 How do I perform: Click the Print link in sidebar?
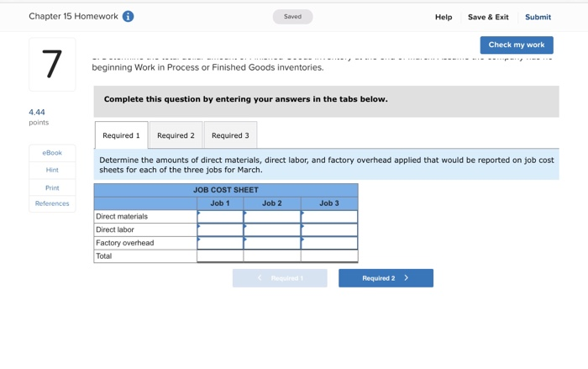click(x=52, y=187)
